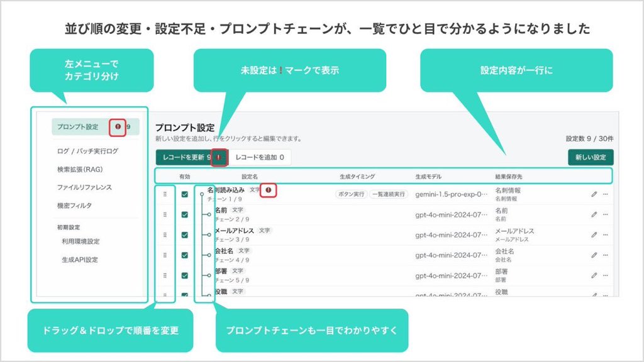Viewport: 644px width, 362px height.
Task: Click 文字 tag next to メールアドレス
Action: [x=265, y=230]
